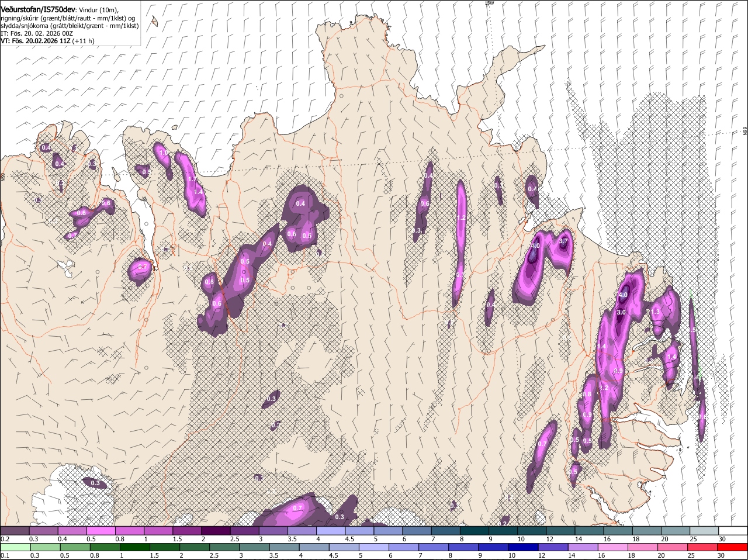Click the initial time text IT: Fös. 20. 02. 2026 00Z
This screenshot has height=560, width=748.
coord(37,33)
